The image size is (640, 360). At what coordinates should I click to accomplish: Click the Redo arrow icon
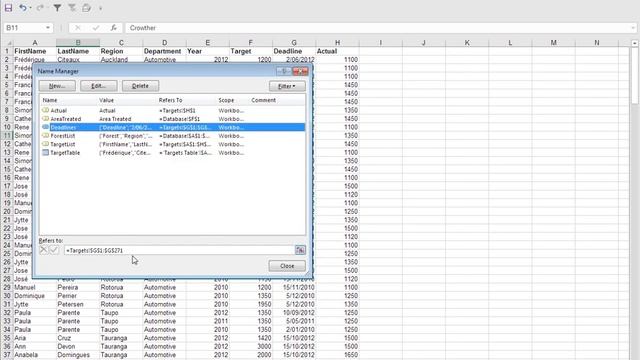(x=40, y=8)
